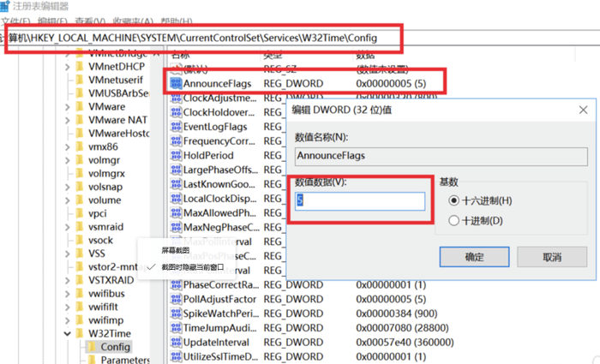Click the VSS folder icon
Viewport: 600px width, 364px height.
coord(80,254)
